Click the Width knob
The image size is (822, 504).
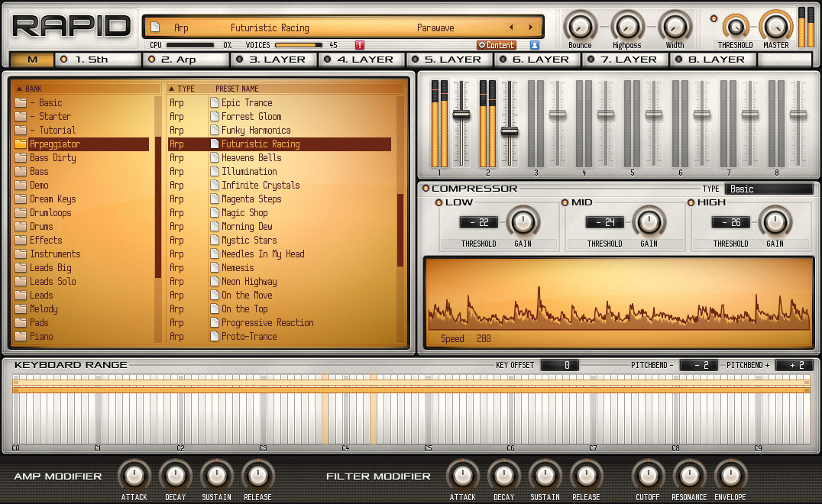(x=675, y=26)
